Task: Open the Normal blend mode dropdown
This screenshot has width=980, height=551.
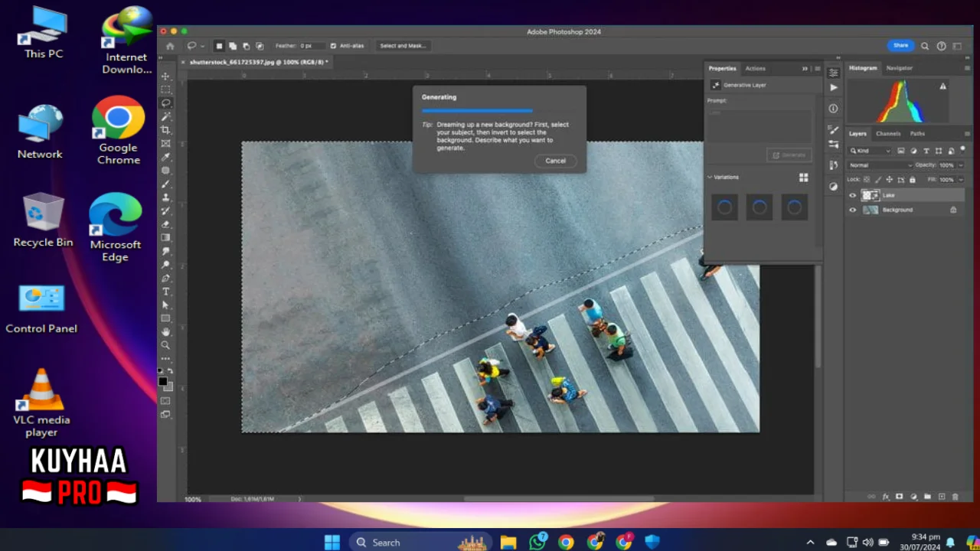Action: [x=880, y=165]
